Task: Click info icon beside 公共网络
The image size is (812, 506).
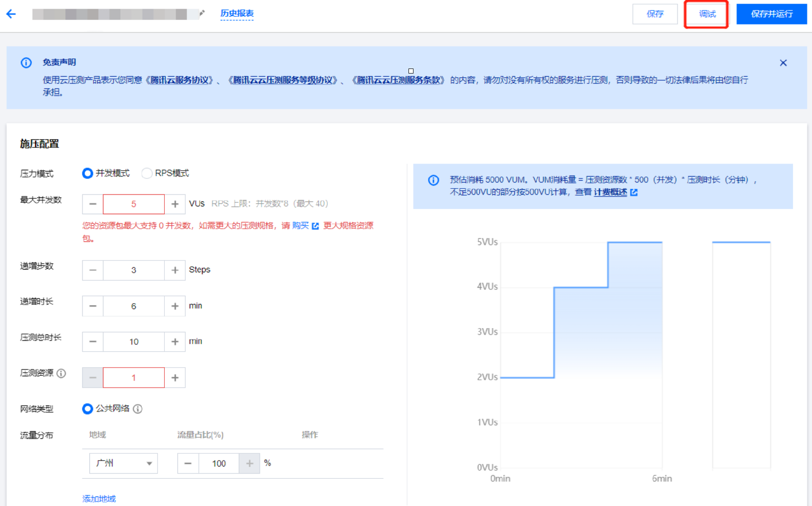Action: point(138,409)
